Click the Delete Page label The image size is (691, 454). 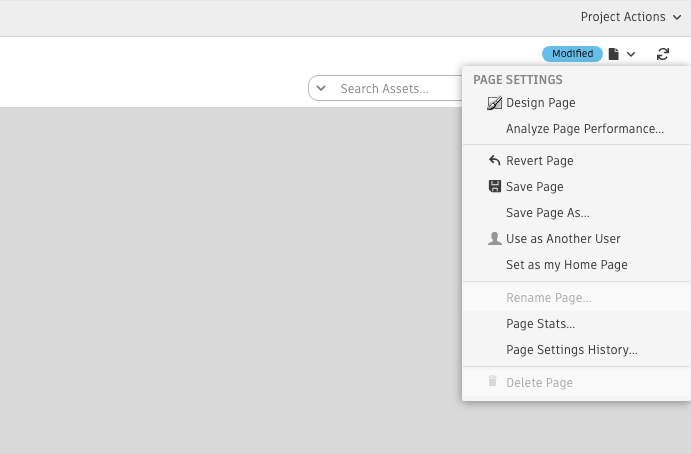[x=539, y=383]
